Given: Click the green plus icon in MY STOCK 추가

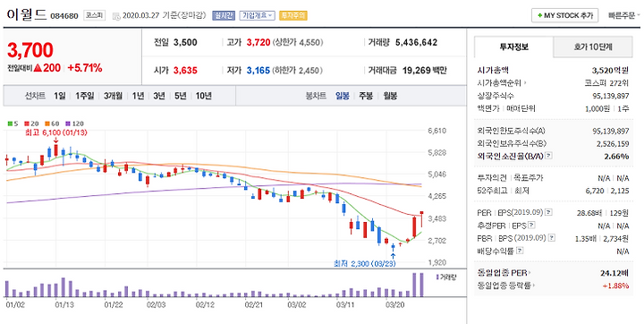Looking at the screenshot, I should click(539, 15).
